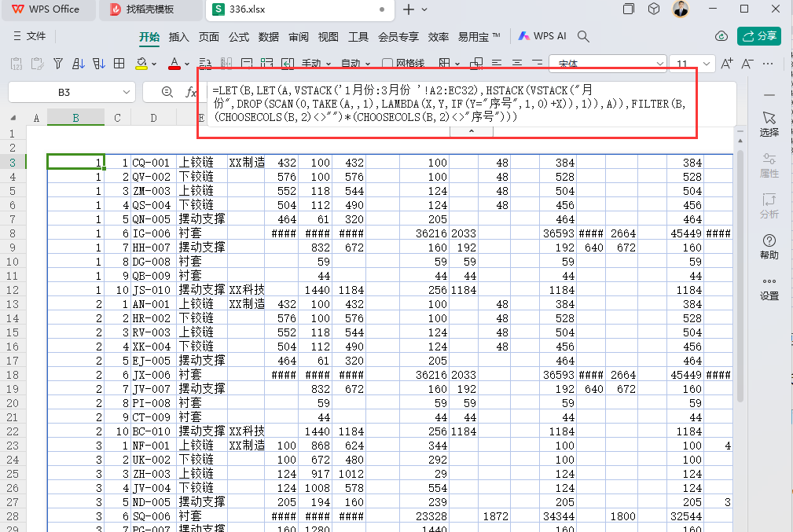Image resolution: width=793 pixels, height=532 pixels.
Task: Align text left
Action: pyautogui.click(x=497, y=64)
